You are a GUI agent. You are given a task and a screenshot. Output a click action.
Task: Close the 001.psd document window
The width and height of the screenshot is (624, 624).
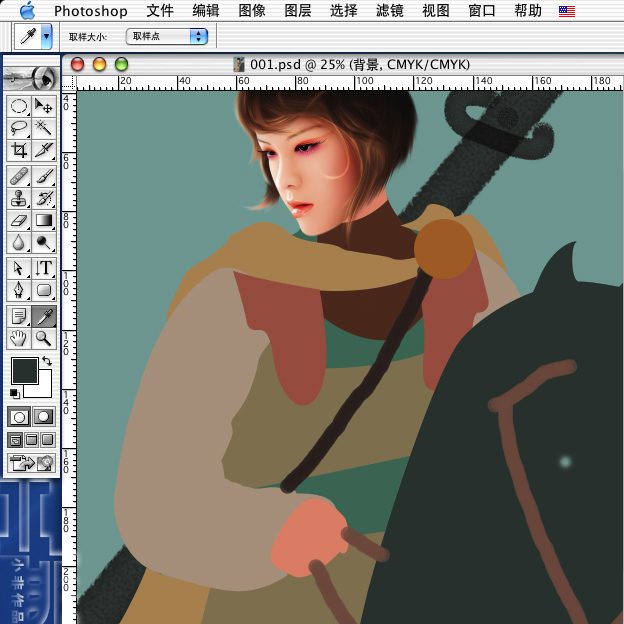click(77, 64)
